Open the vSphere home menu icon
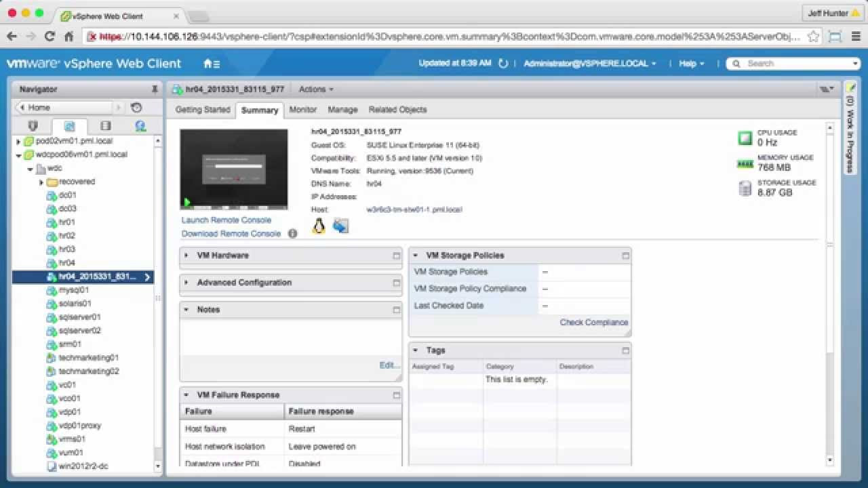868x488 pixels. [x=212, y=64]
